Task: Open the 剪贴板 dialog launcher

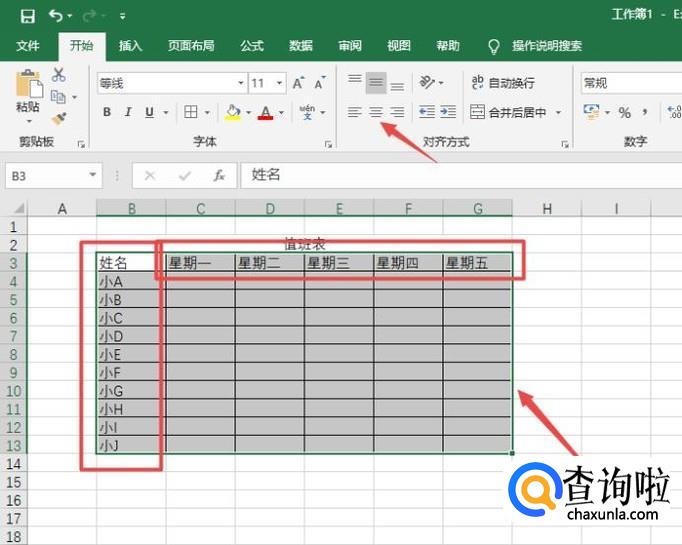Action: tap(81, 144)
